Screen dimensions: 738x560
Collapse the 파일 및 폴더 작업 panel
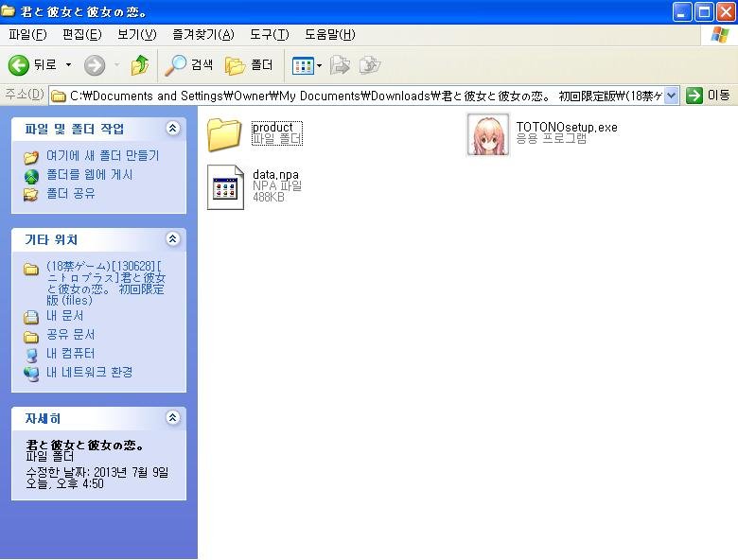173,128
